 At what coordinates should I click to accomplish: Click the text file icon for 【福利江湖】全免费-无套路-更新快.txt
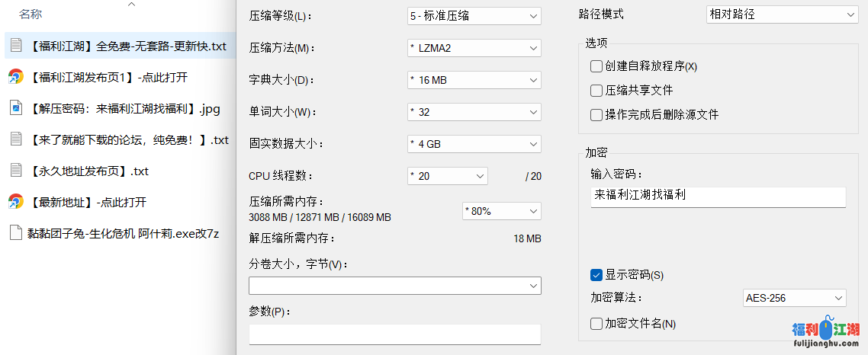click(15, 46)
